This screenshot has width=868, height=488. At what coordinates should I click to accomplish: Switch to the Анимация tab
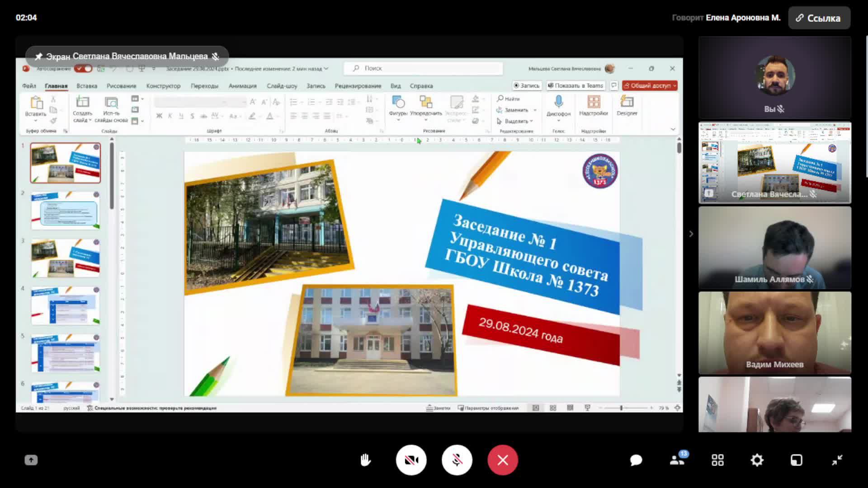tap(242, 86)
